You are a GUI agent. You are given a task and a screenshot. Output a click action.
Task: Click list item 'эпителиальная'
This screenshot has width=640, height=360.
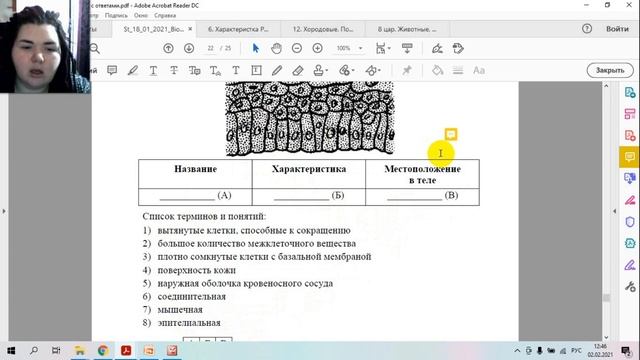pos(189,322)
